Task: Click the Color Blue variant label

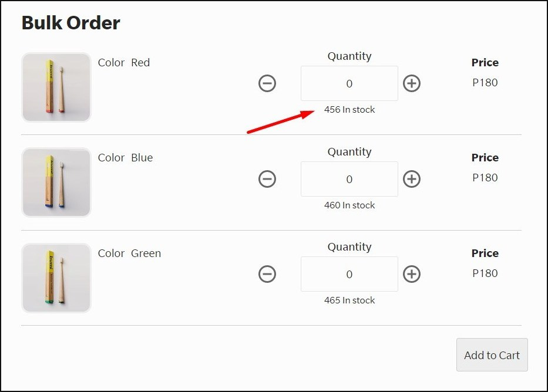Action: pyautogui.click(x=125, y=158)
